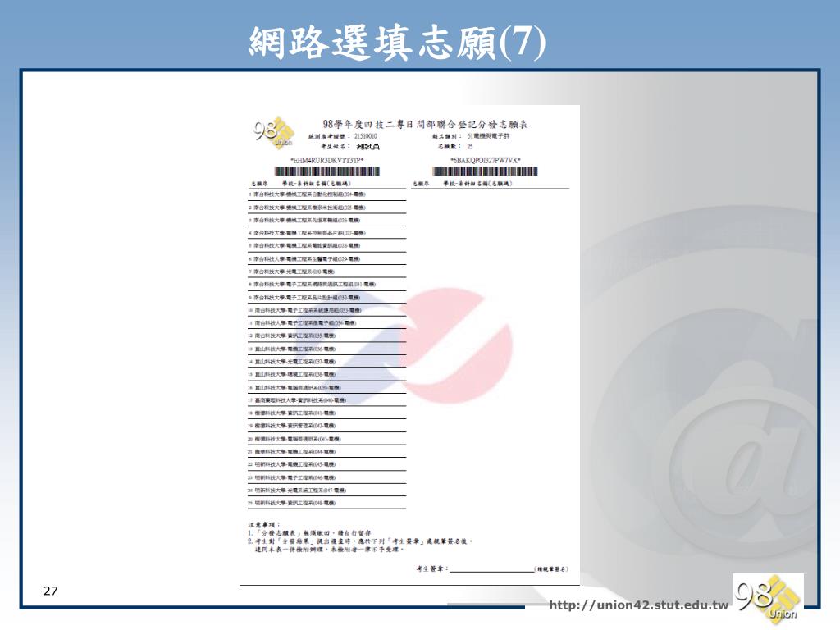This screenshot has width=840, height=630.
Task: Select choice row 10 with code 033-電機
Action: [326, 310]
